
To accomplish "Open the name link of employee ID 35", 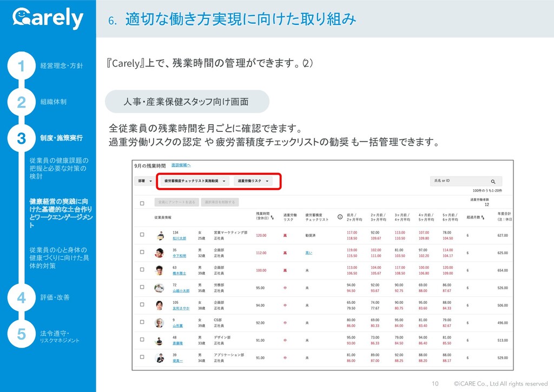I will [x=179, y=256].
